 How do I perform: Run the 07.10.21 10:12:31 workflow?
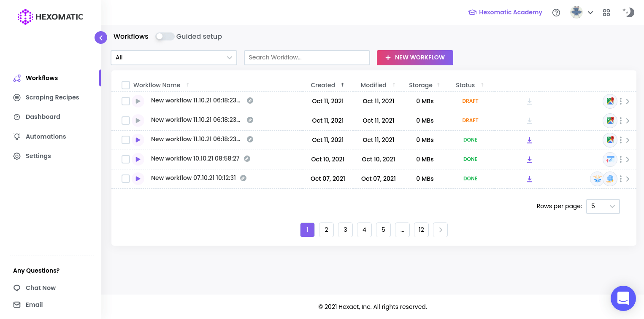tap(138, 179)
